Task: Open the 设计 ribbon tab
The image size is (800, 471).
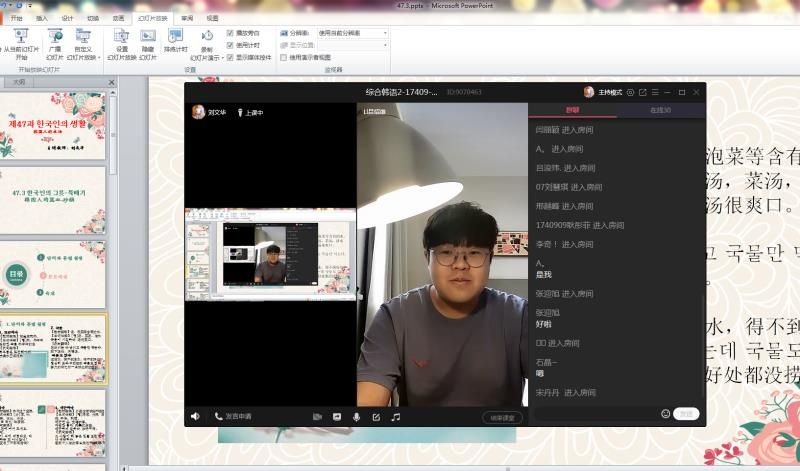Action: (67, 18)
